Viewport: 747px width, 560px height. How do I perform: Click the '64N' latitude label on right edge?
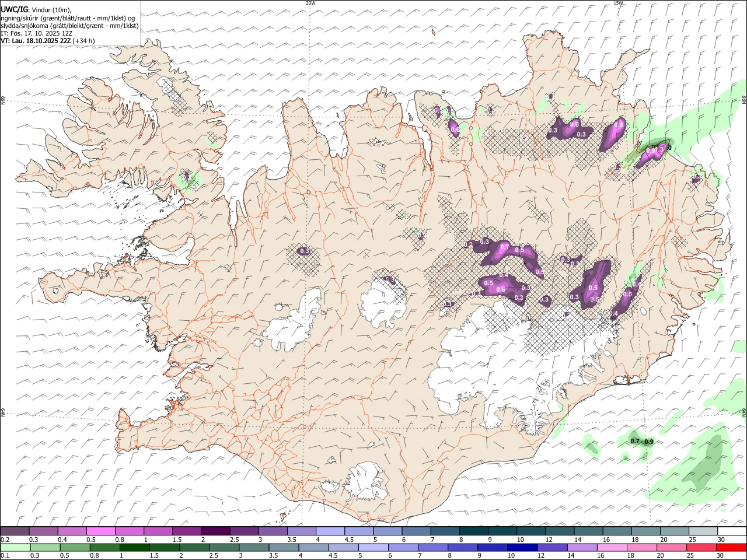click(744, 412)
